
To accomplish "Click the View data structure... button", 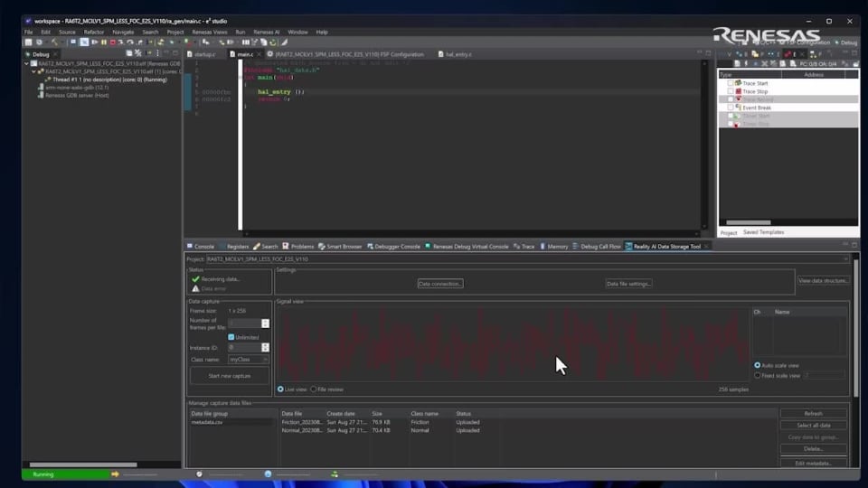I will click(x=823, y=280).
